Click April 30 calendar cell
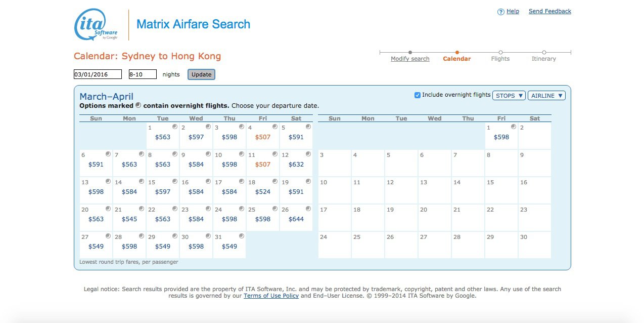Image resolution: width=644 pixels, height=323 pixels. (535, 245)
